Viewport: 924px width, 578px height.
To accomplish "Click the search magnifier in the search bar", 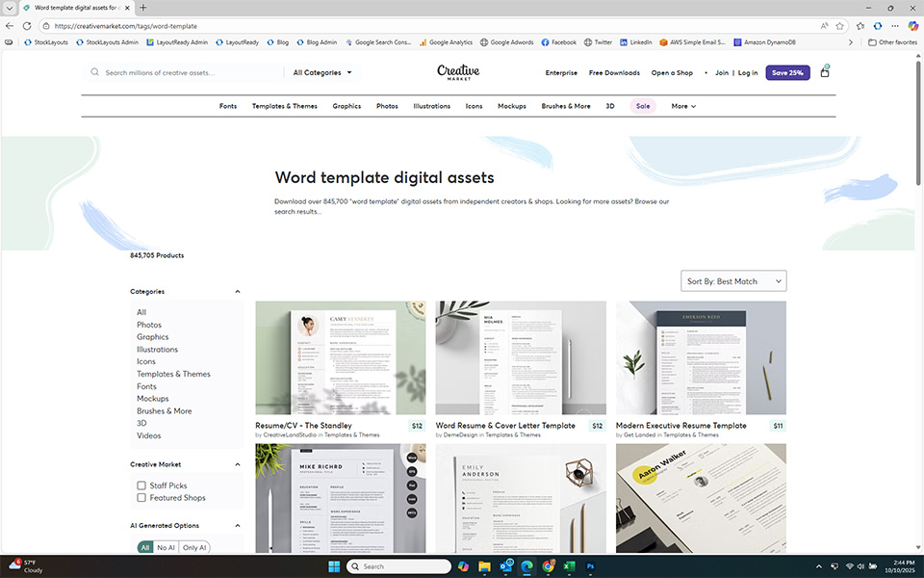I will point(93,72).
